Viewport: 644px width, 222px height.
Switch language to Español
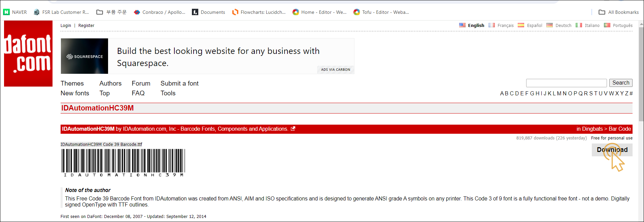coord(530,25)
